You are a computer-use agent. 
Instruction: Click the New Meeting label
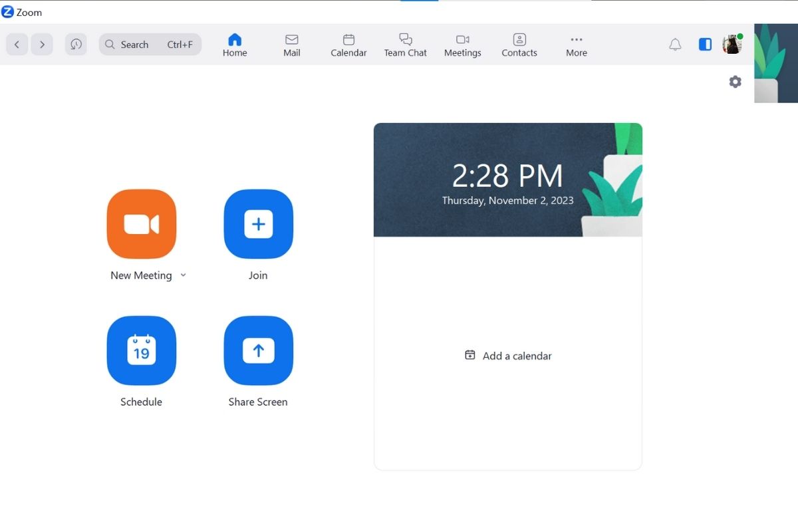tap(141, 275)
